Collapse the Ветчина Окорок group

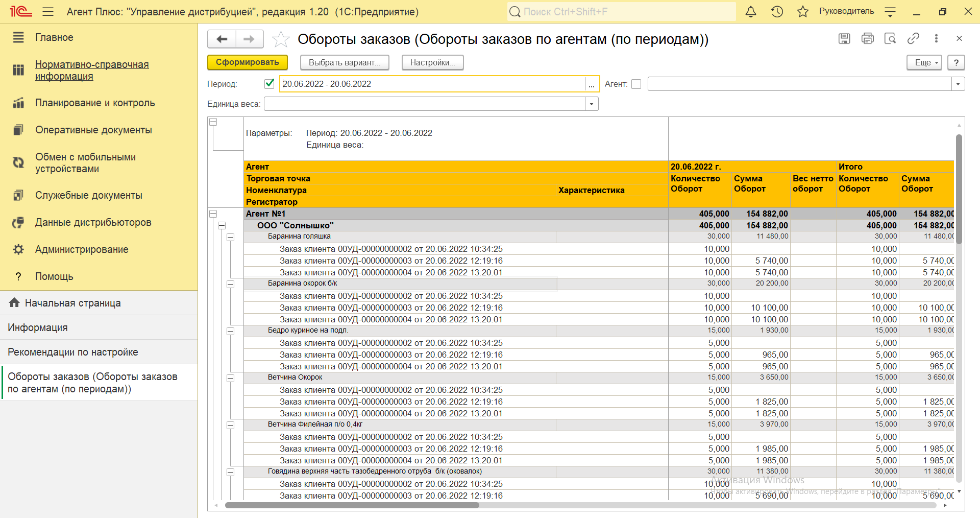(230, 378)
